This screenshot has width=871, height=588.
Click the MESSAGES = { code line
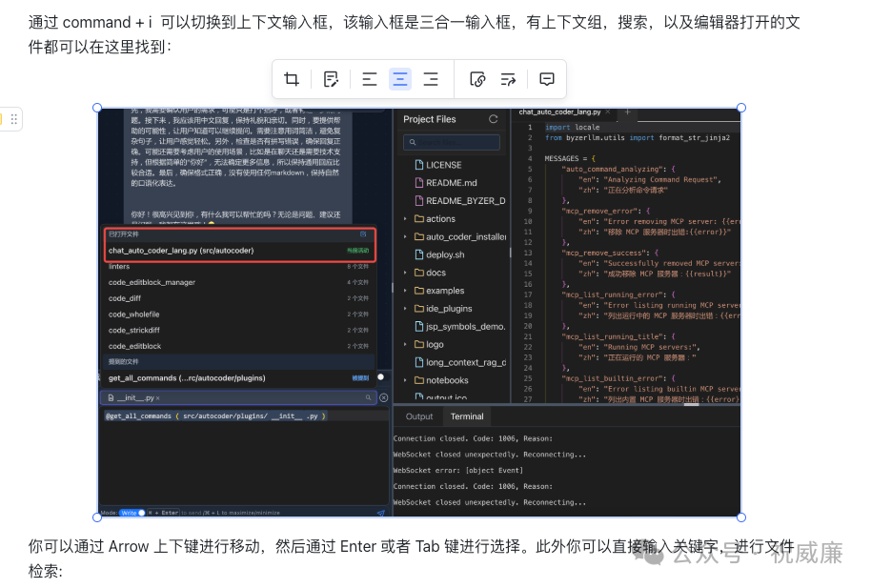571,158
